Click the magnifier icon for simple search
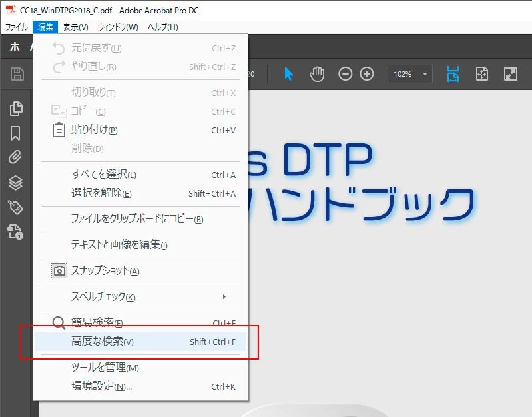This screenshot has width=532, height=417. click(x=59, y=322)
